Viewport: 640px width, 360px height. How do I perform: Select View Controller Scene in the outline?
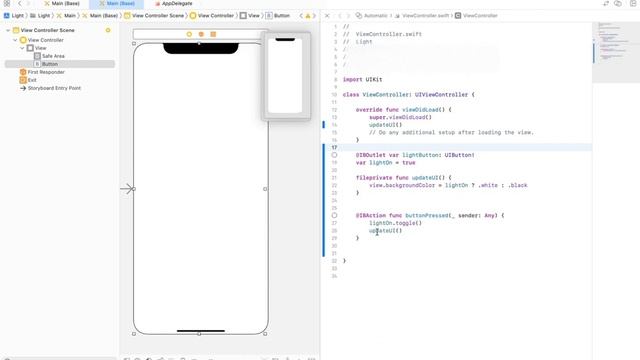tap(47, 30)
